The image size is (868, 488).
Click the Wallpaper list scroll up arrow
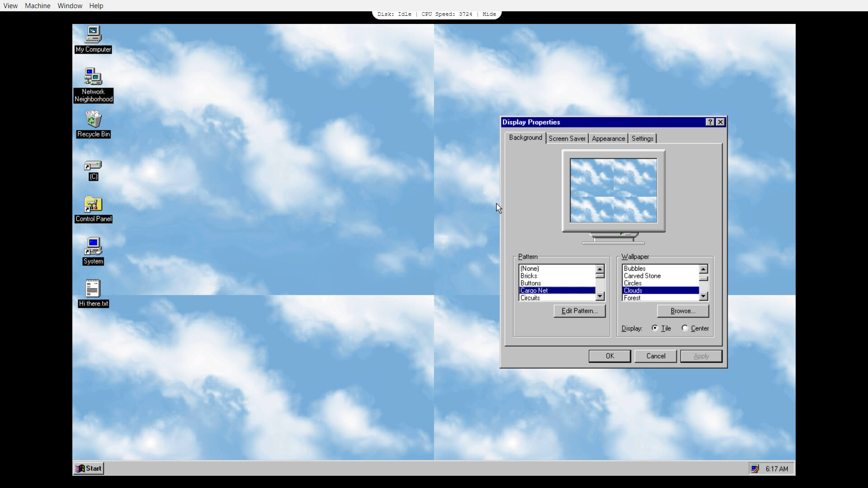[703, 269]
